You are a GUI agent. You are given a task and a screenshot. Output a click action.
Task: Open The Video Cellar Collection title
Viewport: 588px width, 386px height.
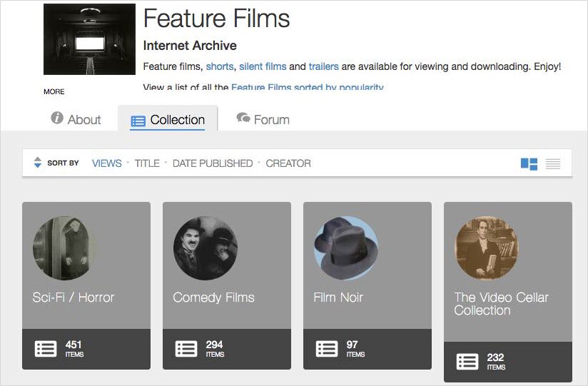[x=502, y=304]
